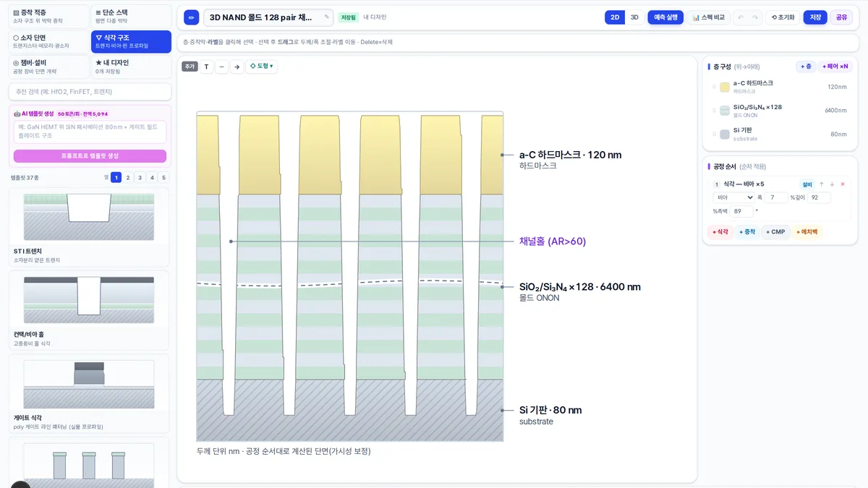Go to template page 5
Viewport: 868px width, 488px height.
pos(163,177)
